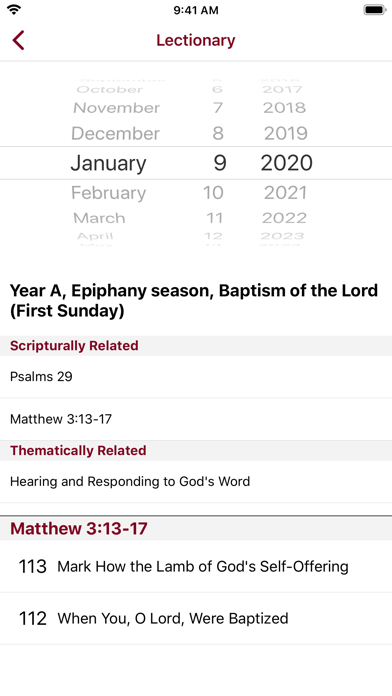Tap the Matthew 3:13-17 section header
Image resolution: width=392 pixels, height=696 pixels.
pyautogui.click(x=196, y=529)
